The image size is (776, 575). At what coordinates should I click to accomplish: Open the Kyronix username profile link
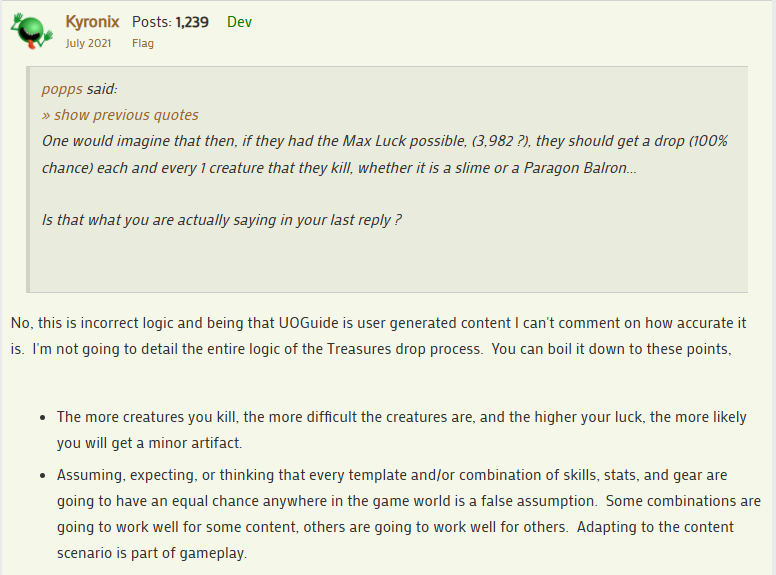tap(93, 21)
